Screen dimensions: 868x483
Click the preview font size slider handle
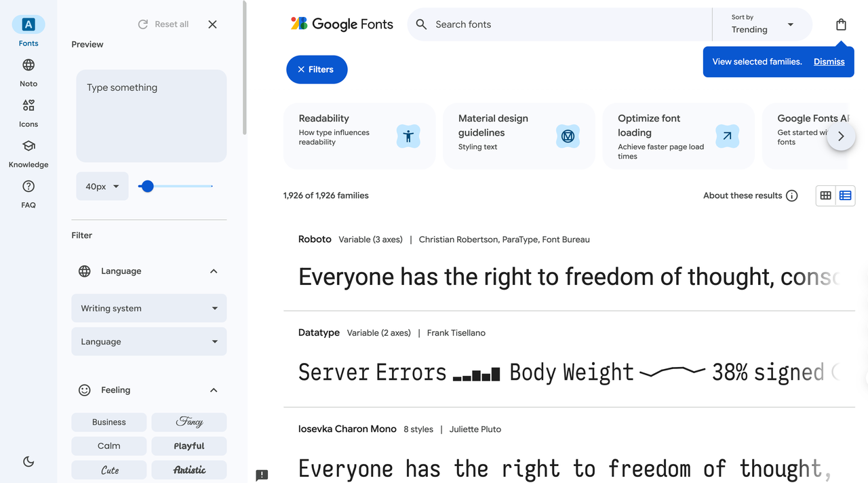147,186
